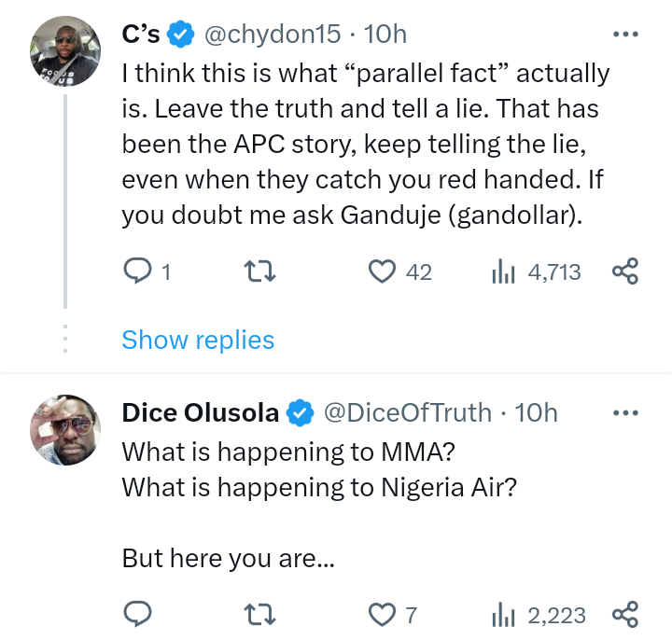Click the Dice Olusola display name
The image size is (672, 640).
tap(200, 411)
